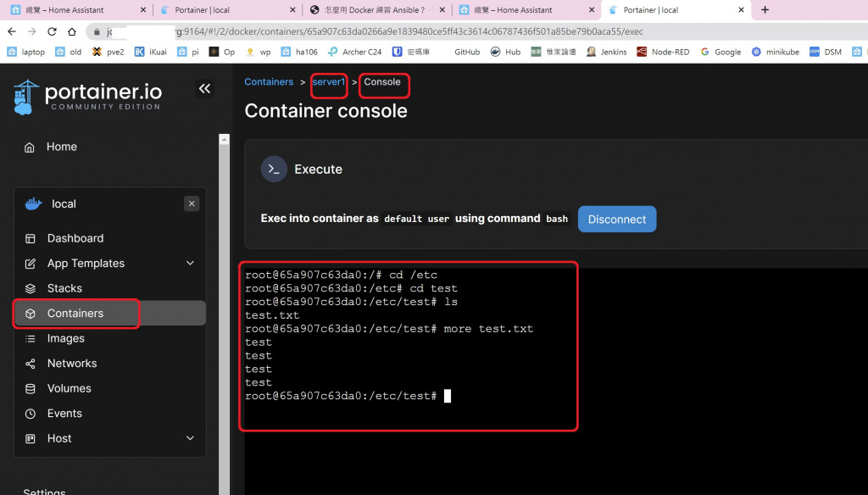Click the Dashboard layout icon
The width and height of the screenshot is (868, 495).
coord(31,239)
